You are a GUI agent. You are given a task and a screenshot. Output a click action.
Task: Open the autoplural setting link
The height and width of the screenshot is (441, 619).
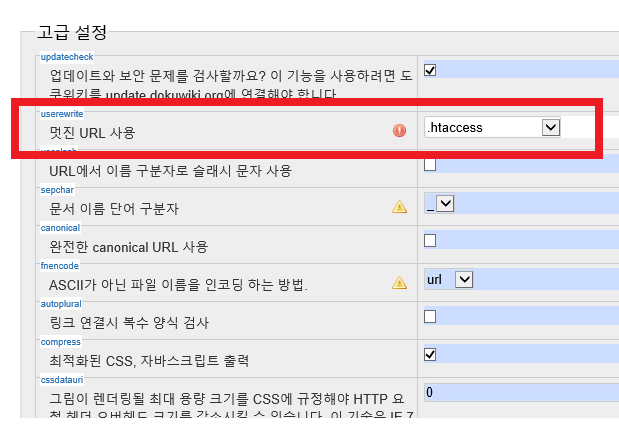(x=61, y=304)
